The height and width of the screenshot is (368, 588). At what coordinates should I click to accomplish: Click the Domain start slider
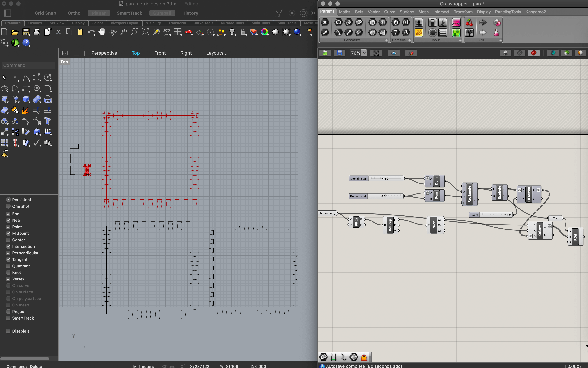[x=377, y=179]
